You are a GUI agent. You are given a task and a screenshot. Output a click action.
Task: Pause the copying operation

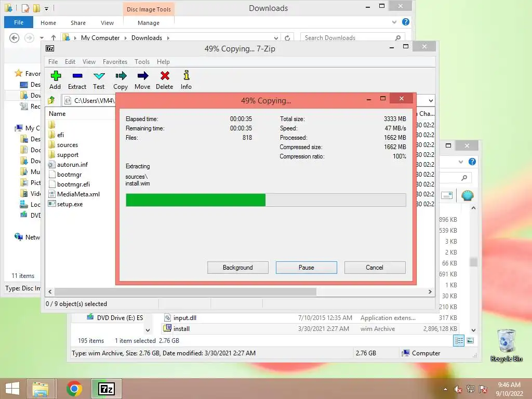[x=307, y=268]
